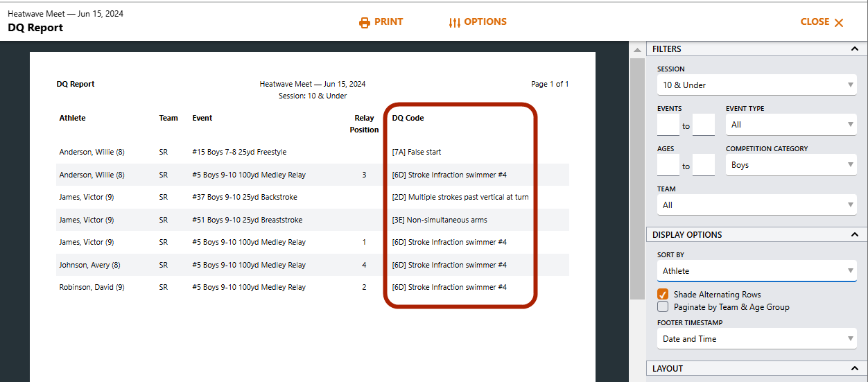Open the Event Type dropdown

point(791,125)
